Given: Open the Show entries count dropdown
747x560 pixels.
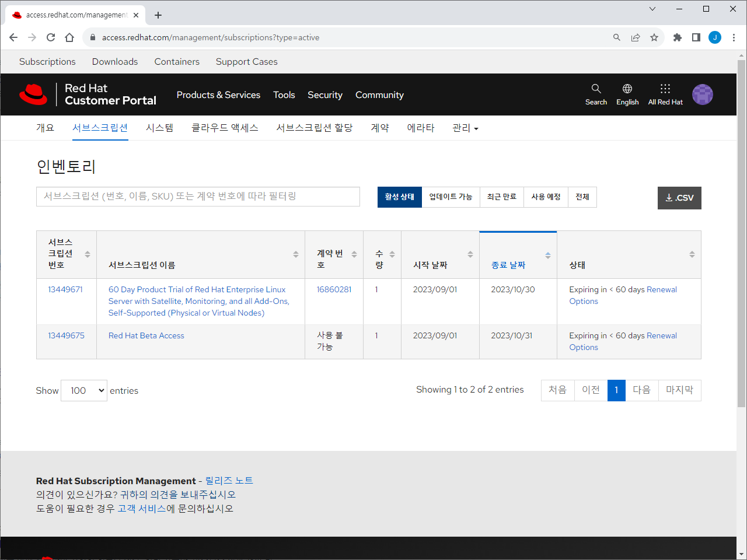Looking at the screenshot, I should tap(85, 390).
